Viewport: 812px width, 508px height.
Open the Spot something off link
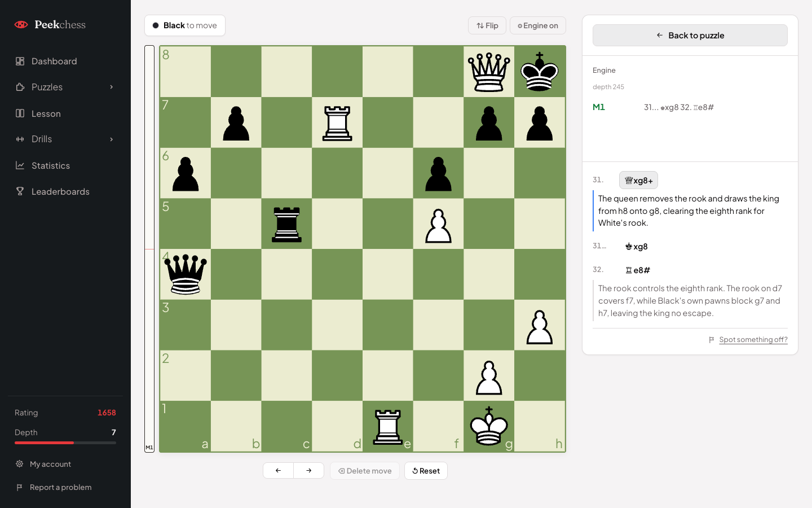[753, 340]
